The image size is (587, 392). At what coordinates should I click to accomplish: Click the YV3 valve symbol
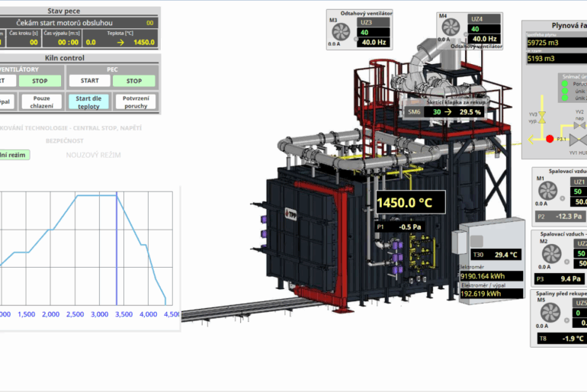[542, 118]
